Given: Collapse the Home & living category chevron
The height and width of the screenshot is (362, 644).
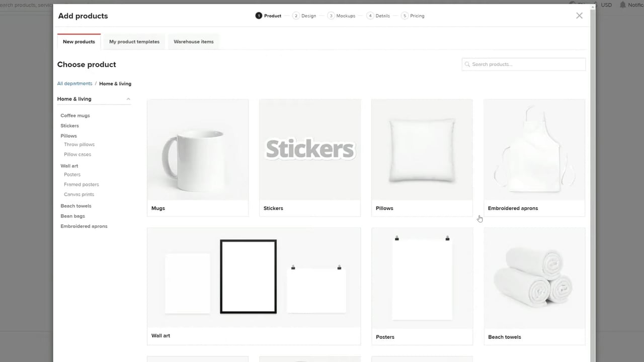Looking at the screenshot, I should (x=128, y=99).
